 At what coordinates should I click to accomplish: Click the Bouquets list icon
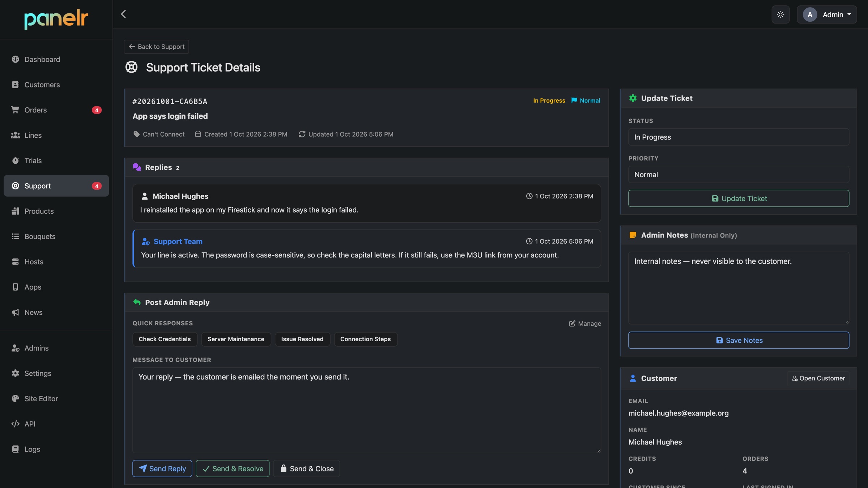point(15,236)
